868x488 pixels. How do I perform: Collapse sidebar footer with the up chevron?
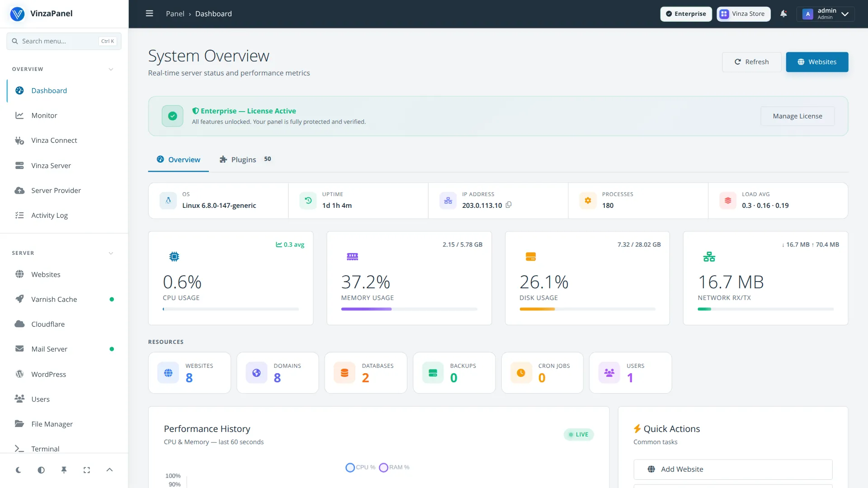109,470
